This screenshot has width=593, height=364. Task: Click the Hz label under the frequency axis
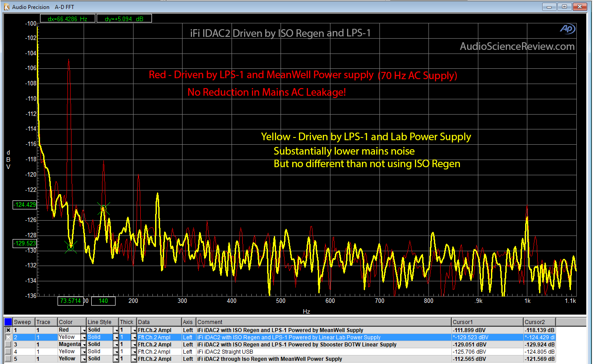(306, 311)
